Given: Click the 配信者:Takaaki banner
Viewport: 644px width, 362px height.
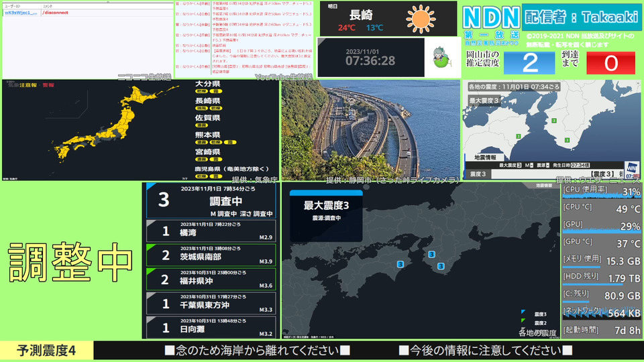Looking at the screenshot, I should tap(581, 17).
